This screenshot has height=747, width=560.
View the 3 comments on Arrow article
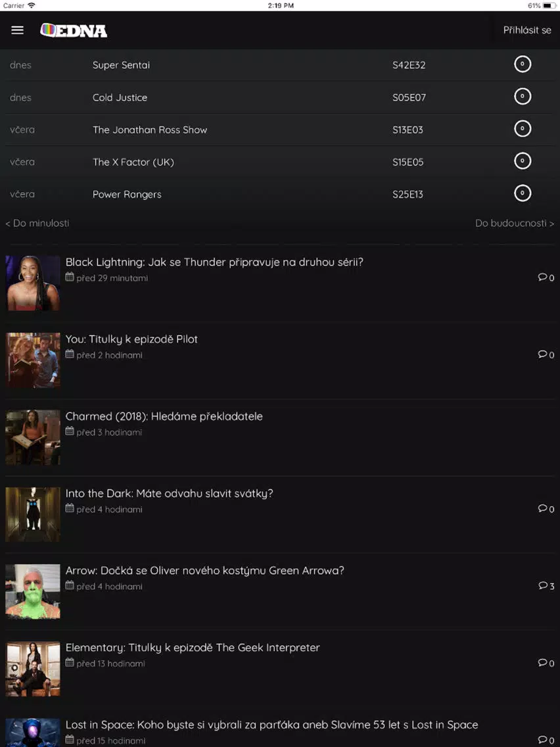point(546,587)
